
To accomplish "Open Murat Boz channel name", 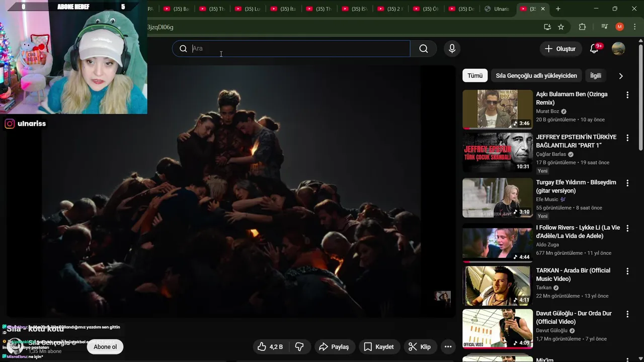I will [x=547, y=112].
